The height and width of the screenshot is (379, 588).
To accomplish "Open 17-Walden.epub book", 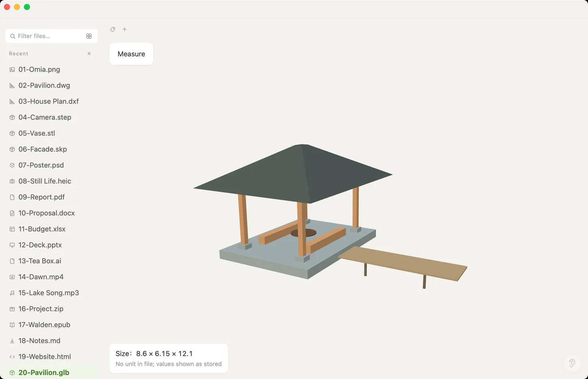I will [x=44, y=325].
